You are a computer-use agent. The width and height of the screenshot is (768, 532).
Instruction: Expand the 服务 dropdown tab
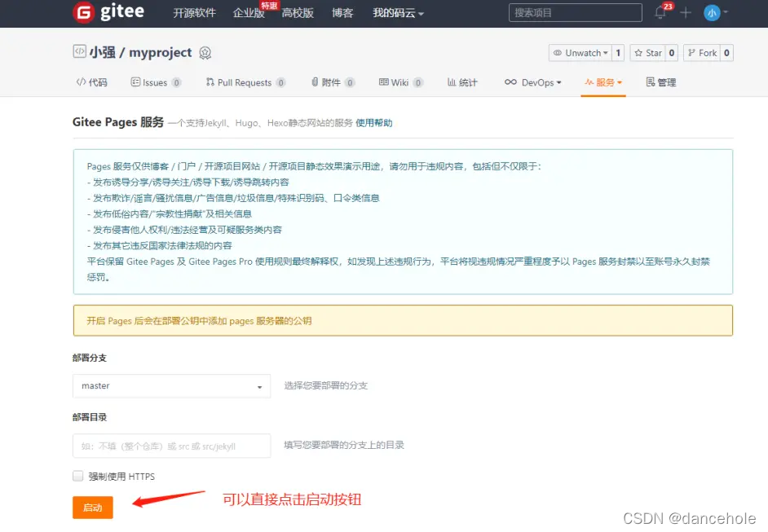(603, 82)
